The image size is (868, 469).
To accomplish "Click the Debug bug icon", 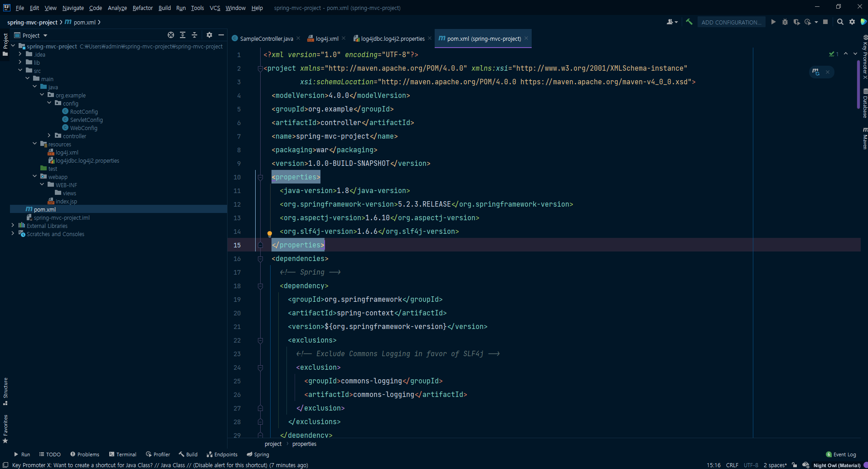I will click(785, 22).
